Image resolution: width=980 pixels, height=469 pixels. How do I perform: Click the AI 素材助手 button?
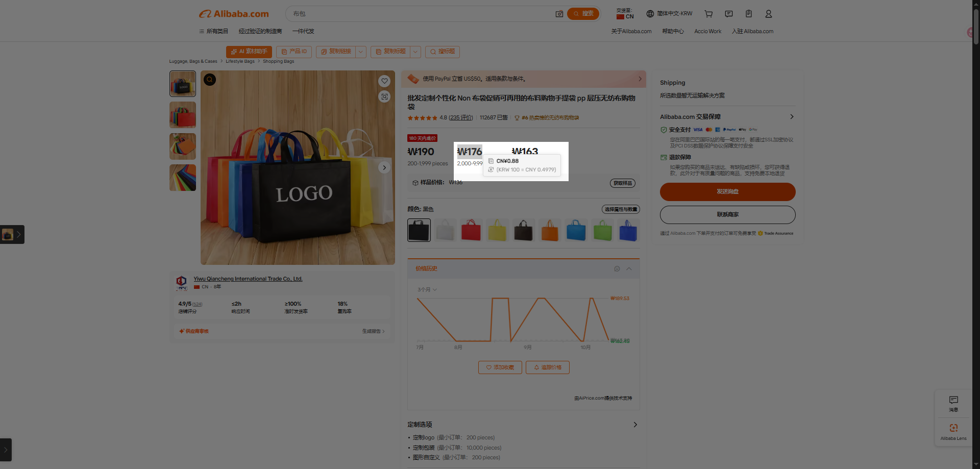pos(249,52)
